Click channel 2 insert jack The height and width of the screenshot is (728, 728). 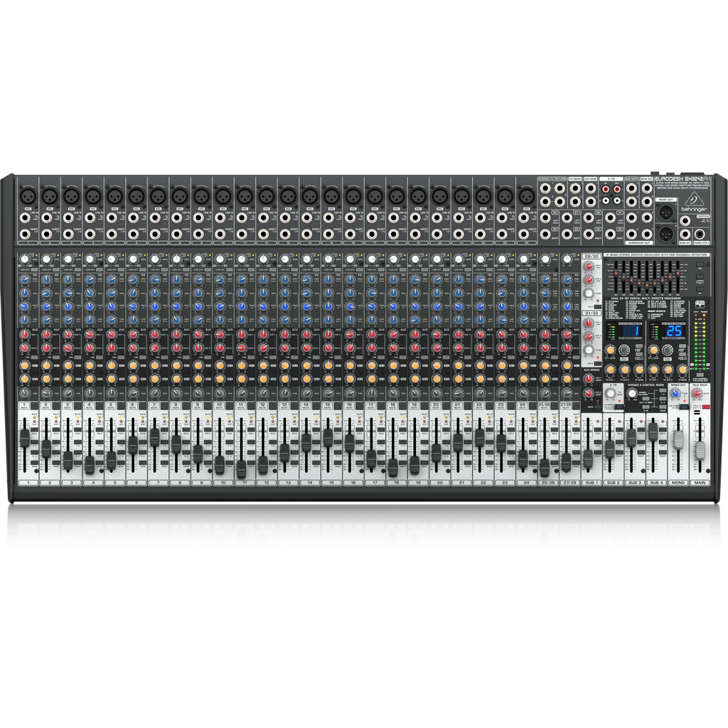[46, 235]
